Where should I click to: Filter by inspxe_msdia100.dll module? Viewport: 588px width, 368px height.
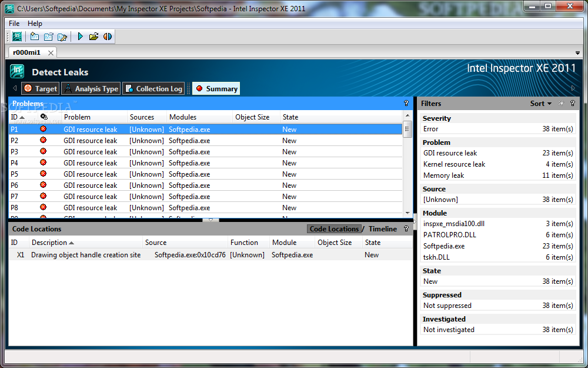498,223
